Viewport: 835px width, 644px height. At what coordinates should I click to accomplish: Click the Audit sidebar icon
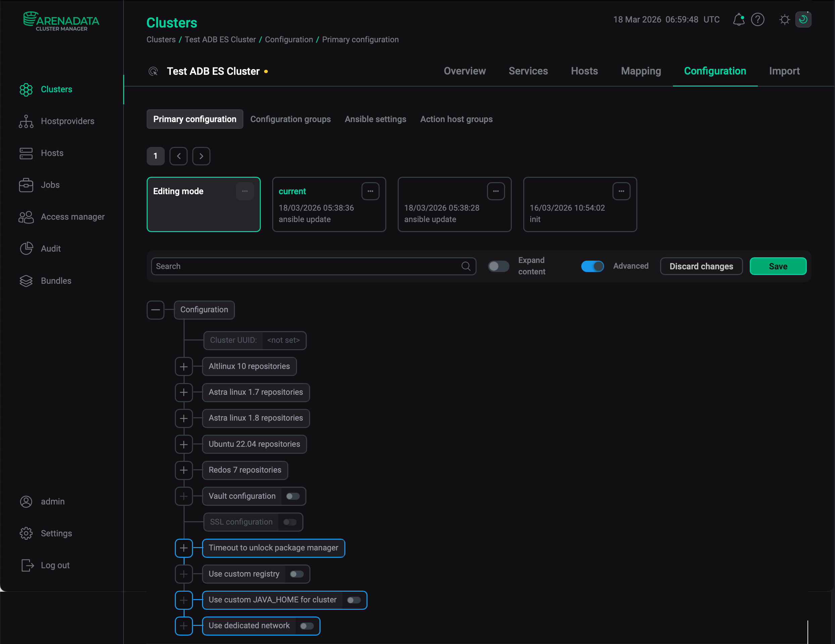(26, 249)
